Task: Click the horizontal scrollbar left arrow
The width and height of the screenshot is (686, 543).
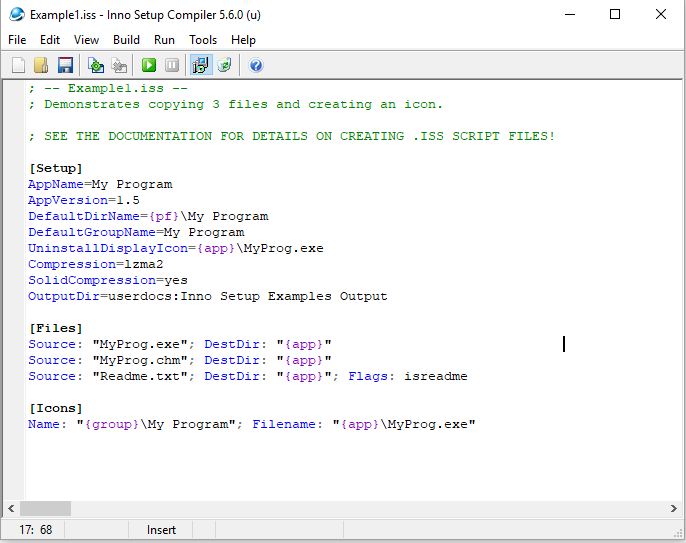Action: (10, 509)
